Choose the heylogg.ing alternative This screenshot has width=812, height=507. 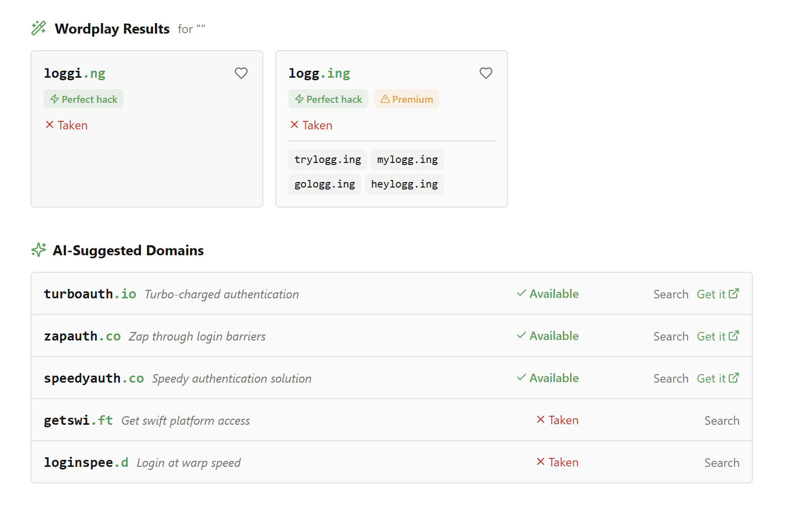coord(404,185)
